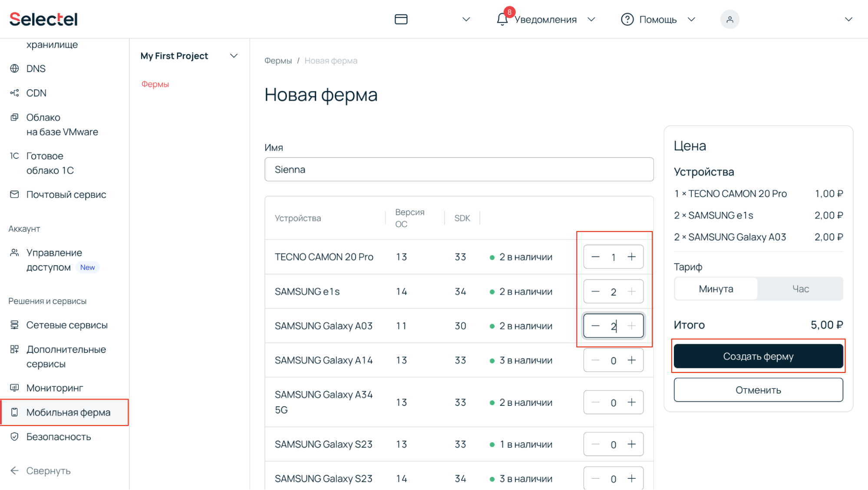The image size is (868, 490).
Task: Open the Фермы breadcrumb link
Action: click(x=278, y=61)
